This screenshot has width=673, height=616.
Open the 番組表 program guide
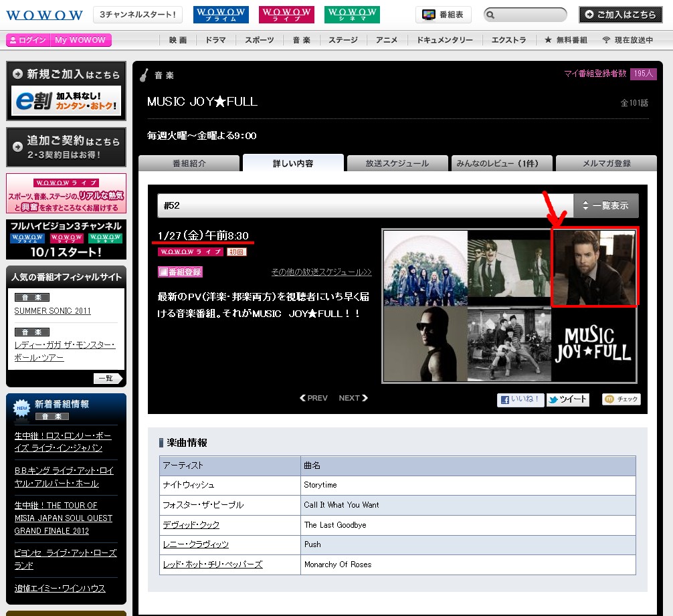tap(444, 15)
